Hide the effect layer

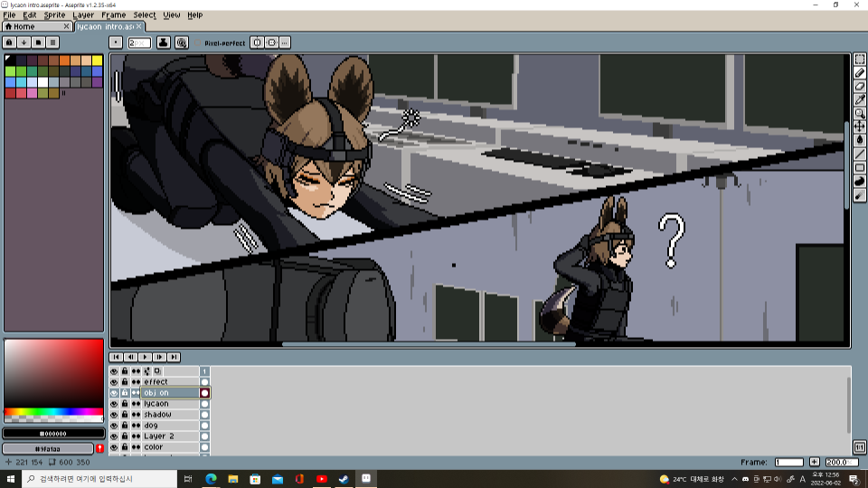[x=114, y=382]
